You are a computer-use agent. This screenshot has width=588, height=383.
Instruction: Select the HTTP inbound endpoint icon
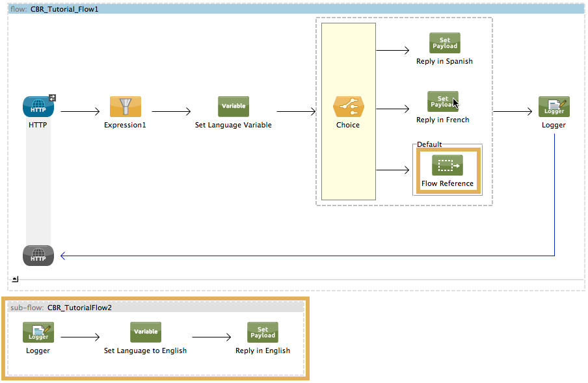click(x=38, y=107)
